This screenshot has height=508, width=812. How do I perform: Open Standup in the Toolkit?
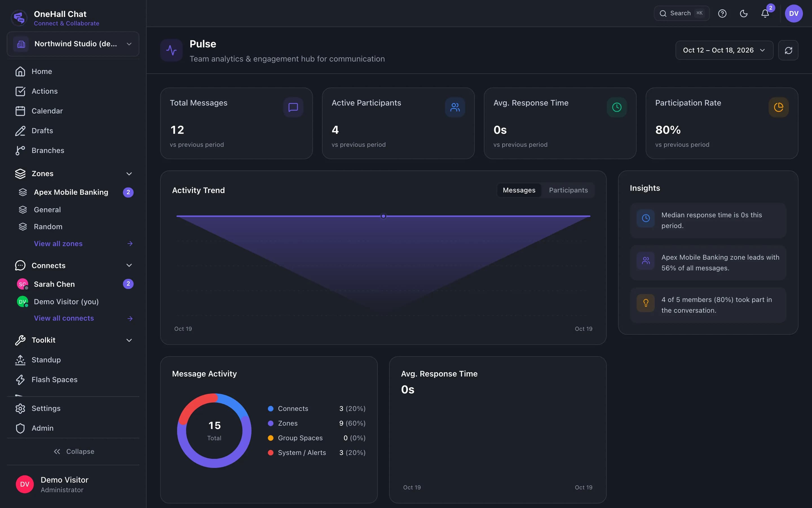coord(73,360)
